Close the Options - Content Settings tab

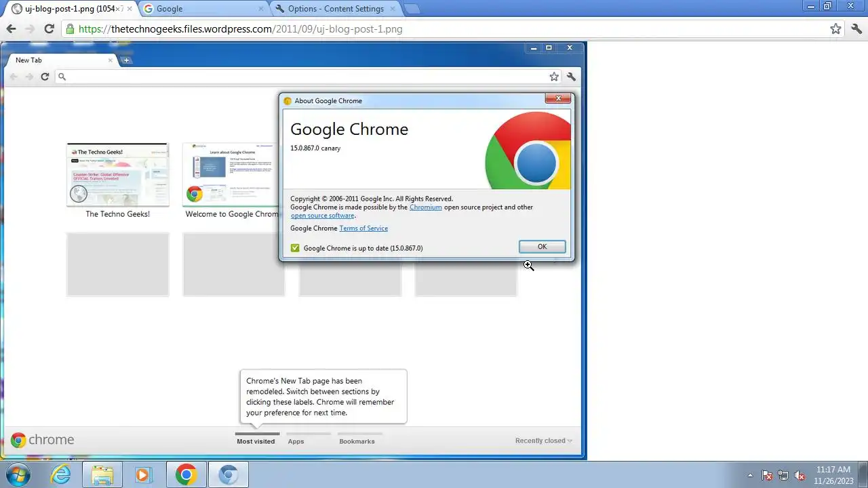(394, 9)
